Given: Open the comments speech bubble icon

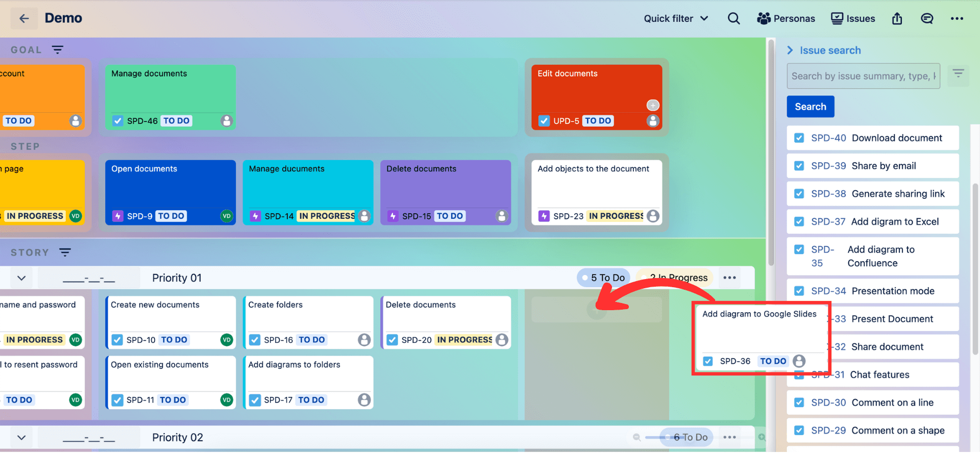Looking at the screenshot, I should click(927, 18).
